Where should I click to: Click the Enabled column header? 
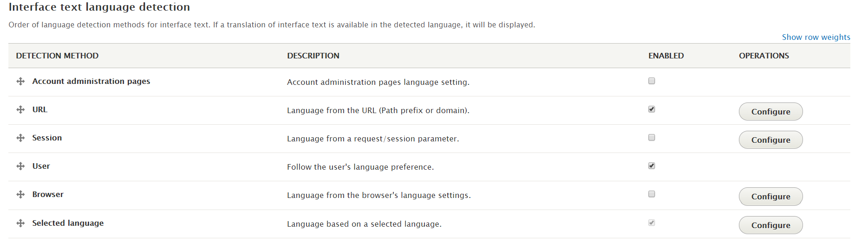coord(666,56)
